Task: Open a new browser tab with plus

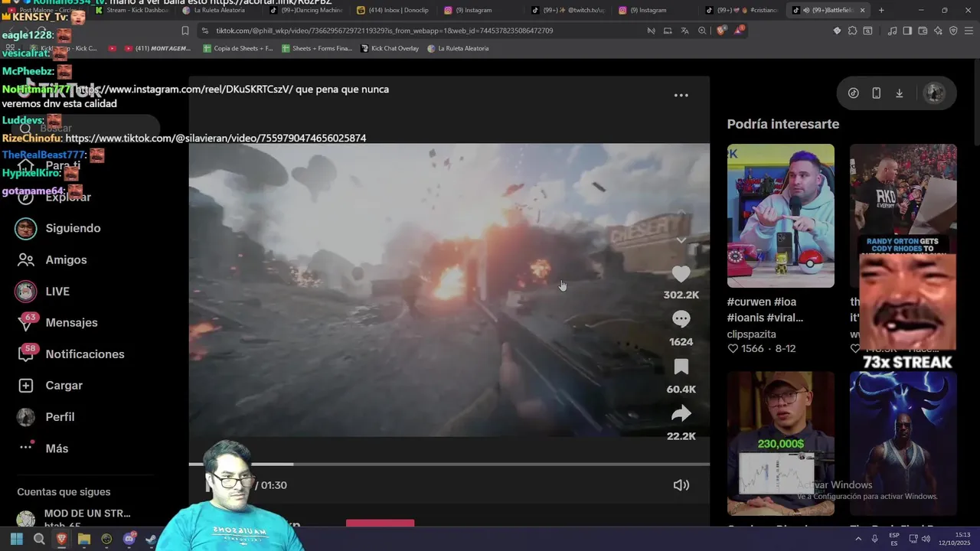Action: click(x=881, y=10)
